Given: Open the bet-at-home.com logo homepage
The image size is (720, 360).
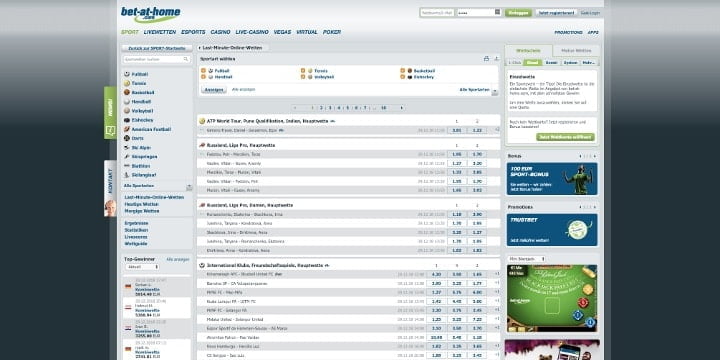Looking at the screenshot, I should [x=150, y=14].
